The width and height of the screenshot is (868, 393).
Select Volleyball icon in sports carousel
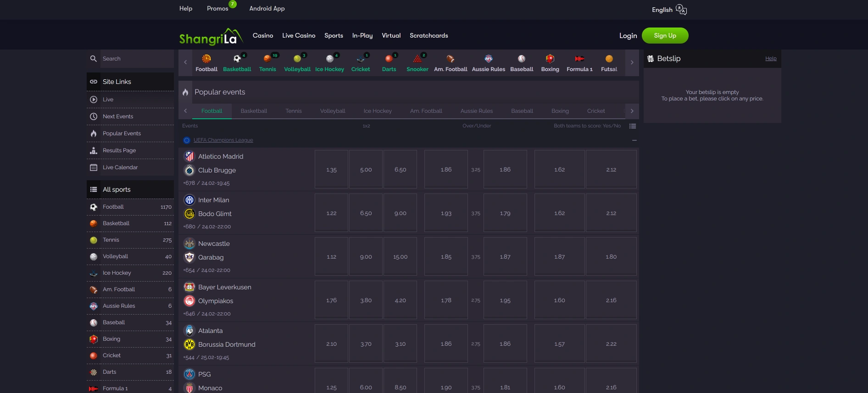tap(297, 58)
